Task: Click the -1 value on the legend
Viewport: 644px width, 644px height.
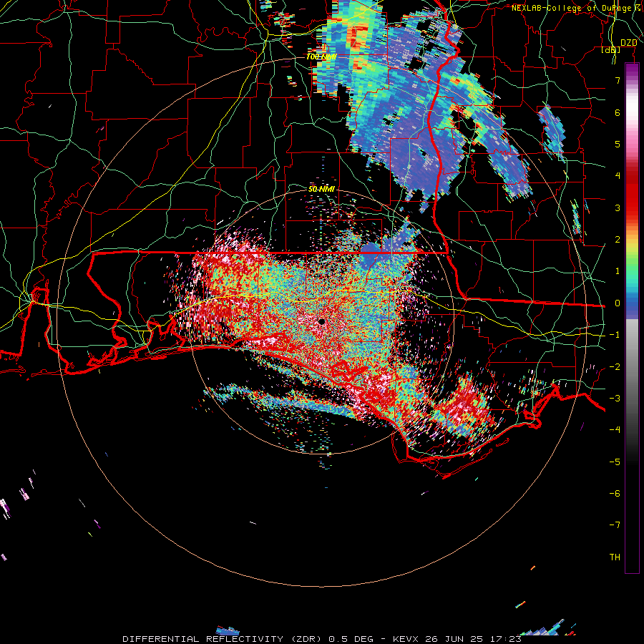Action: click(615, 335)
